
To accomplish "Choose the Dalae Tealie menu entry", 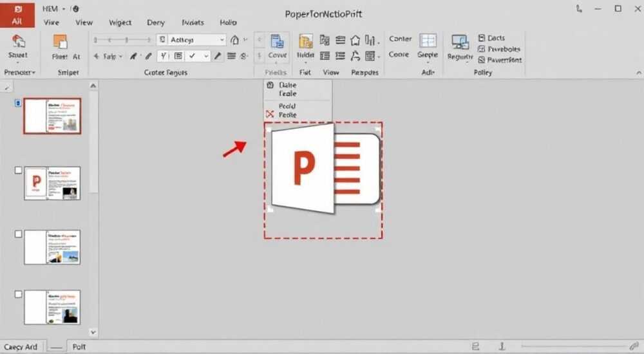I will pyautogui.click(x=298, y=89).
